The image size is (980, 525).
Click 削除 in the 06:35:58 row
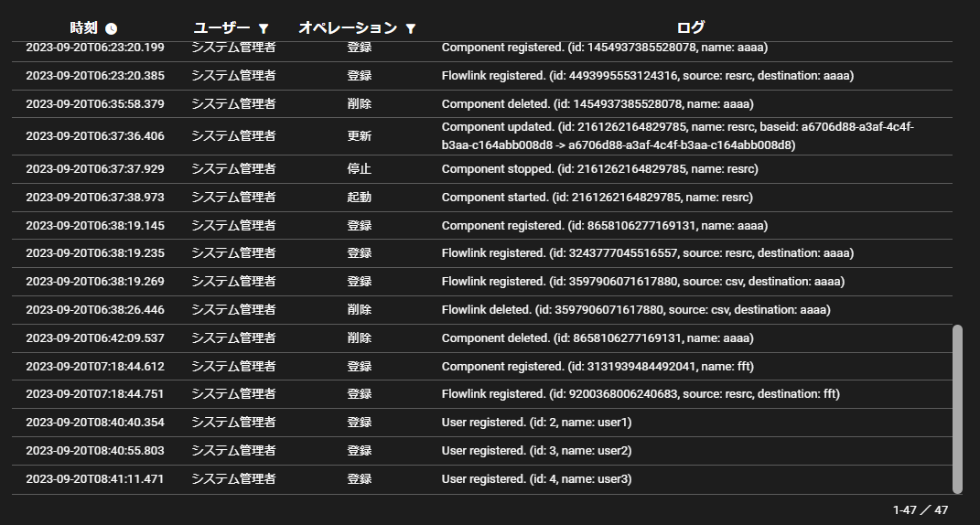[x=360, y=104]
